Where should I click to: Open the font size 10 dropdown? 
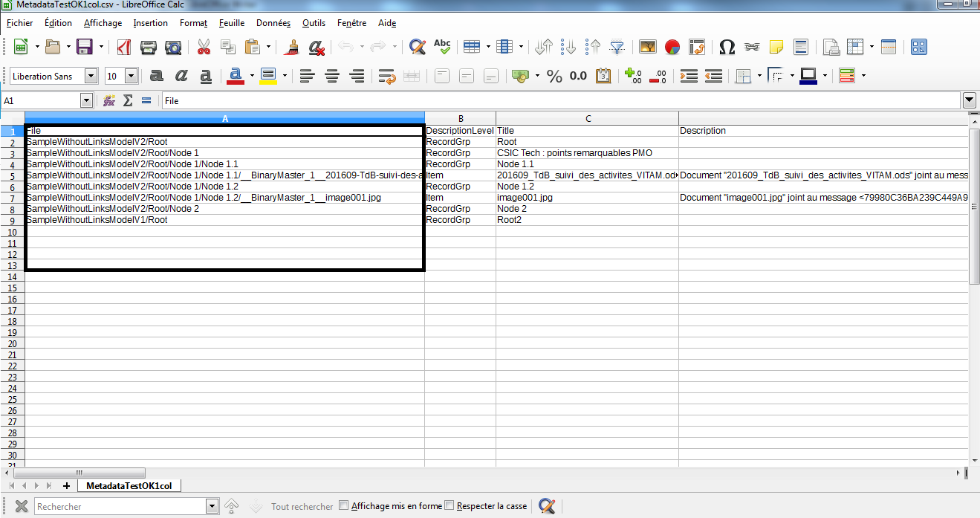131,76
